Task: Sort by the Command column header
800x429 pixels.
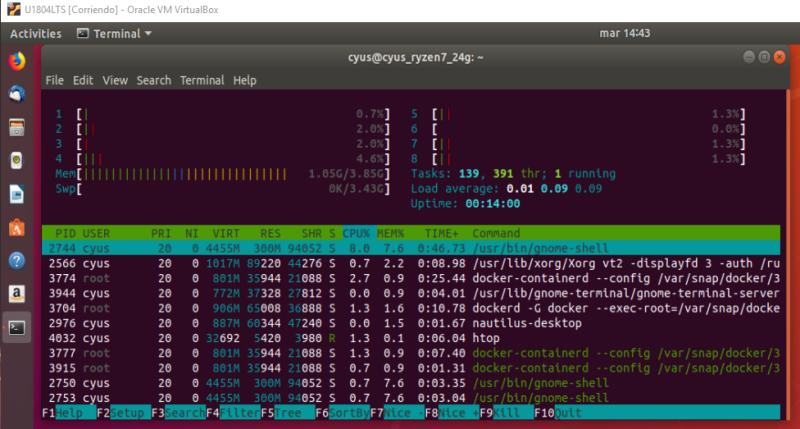Action: click(496, 234)
